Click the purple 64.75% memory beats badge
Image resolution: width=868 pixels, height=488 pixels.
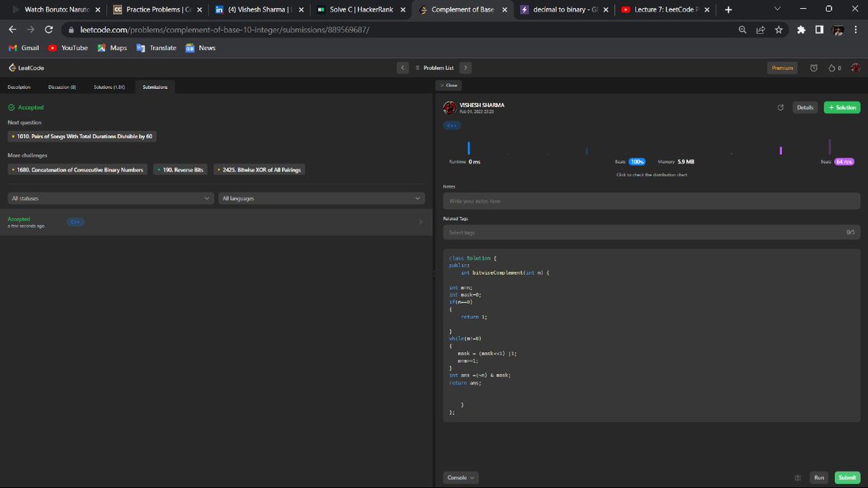[x=845, y=162]
